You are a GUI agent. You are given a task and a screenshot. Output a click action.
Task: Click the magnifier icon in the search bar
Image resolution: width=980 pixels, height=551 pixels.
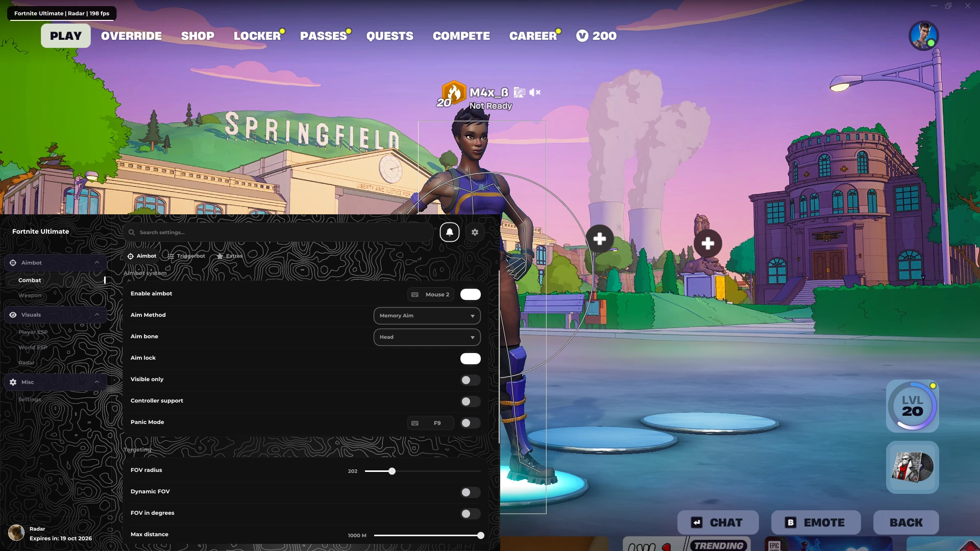[132, 232]
